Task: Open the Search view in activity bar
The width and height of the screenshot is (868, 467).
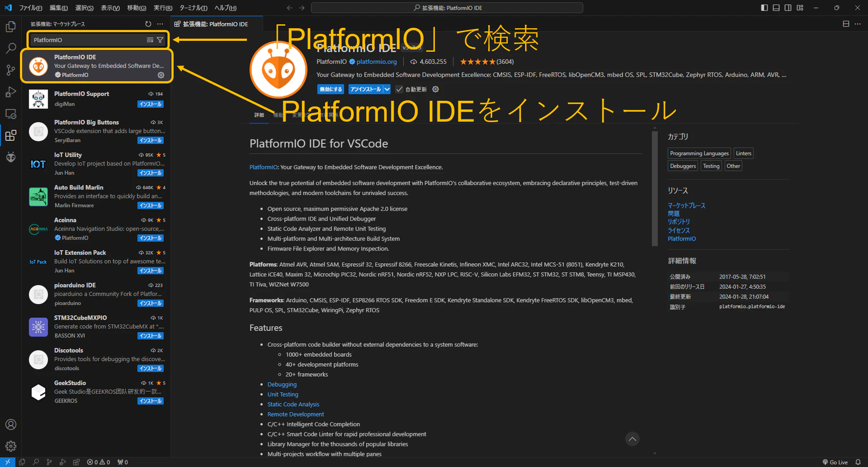Action: [x=11, y=48]
